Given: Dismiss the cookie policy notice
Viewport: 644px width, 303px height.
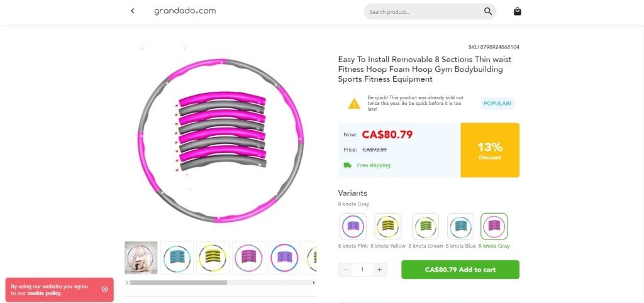Looking at the screenshot, I should pos(105,289).
